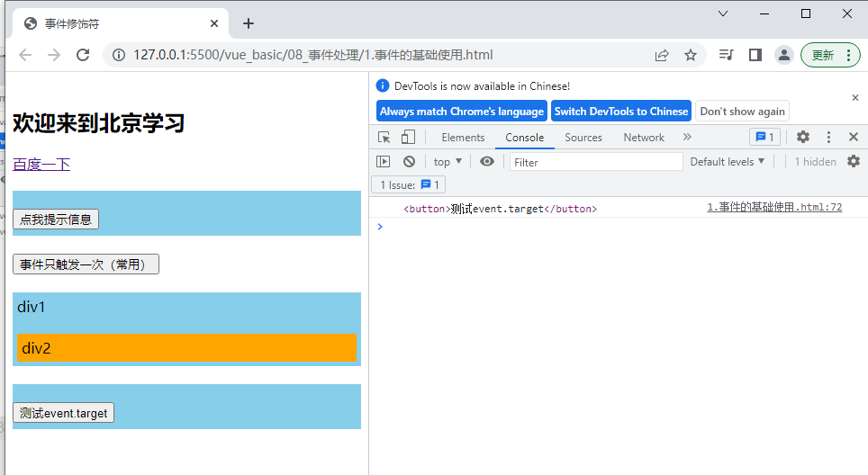This screenshot has height=475, width=868.
Task: Expand more DevTools tabs chevron
Action: point(687,138)
